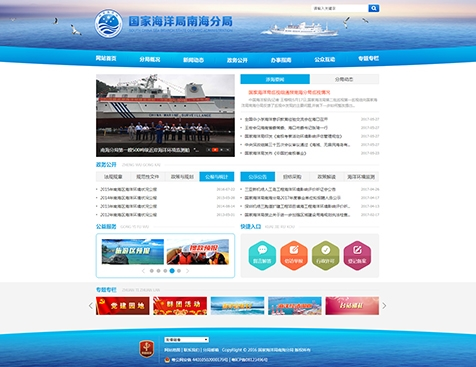This screenshot has height=367, width=476.
Task: Click the tourism area forecast banner
Action: click(x=133, y=252)
